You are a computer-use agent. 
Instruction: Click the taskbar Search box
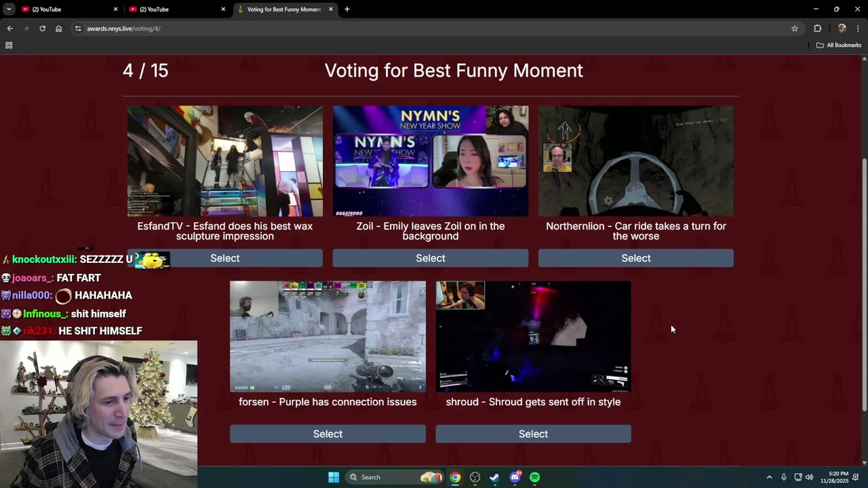pos(395,477)
